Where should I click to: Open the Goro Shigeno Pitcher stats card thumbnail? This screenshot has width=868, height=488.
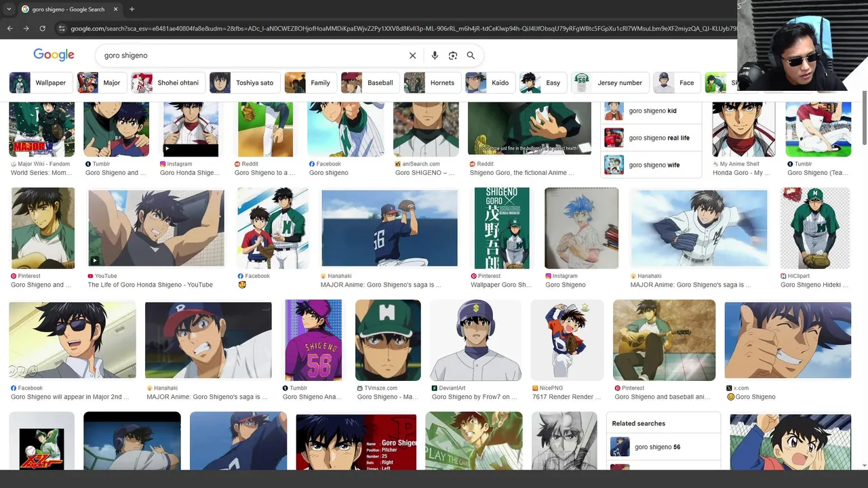356,441
